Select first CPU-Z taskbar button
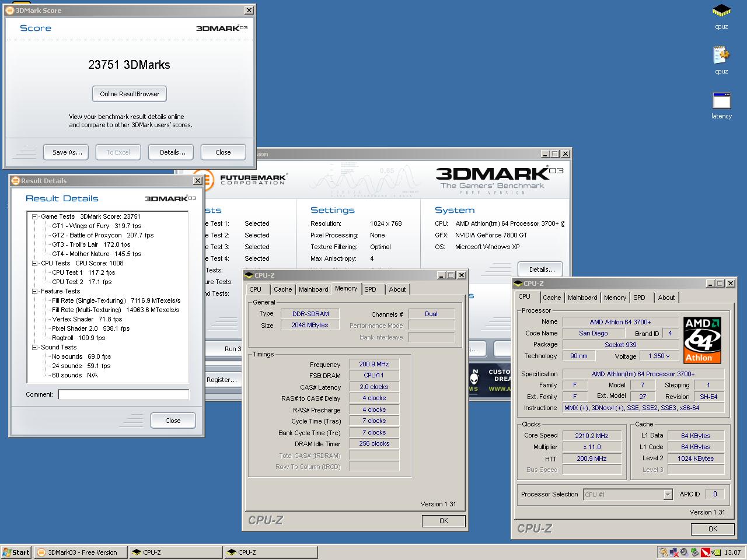747x560 pixels. [176, 552]
